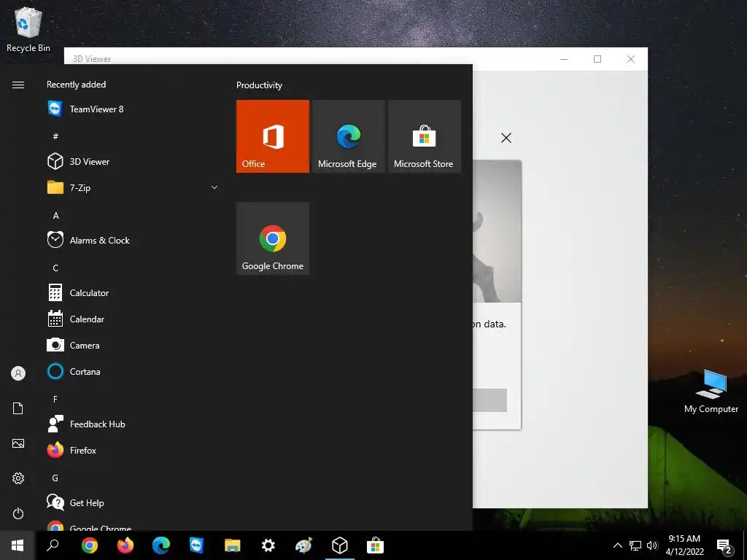Open taskbar Search magnifier

click(53, 545)
